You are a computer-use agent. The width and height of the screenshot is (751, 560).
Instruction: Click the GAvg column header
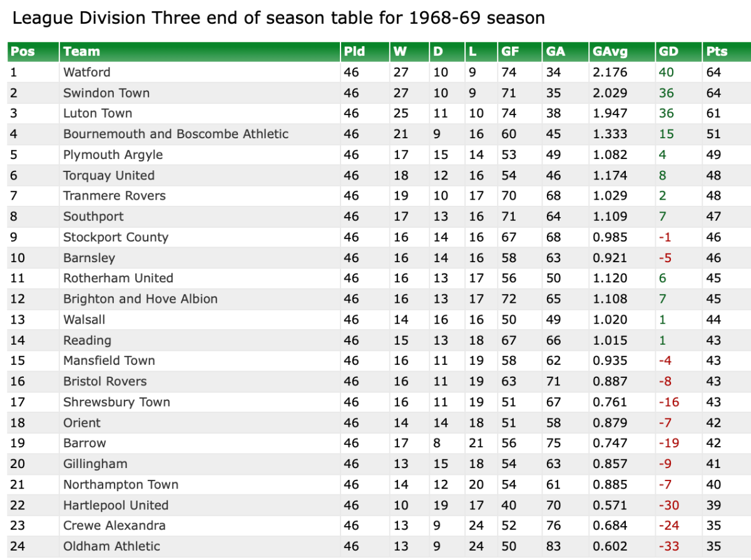(610, 52)
